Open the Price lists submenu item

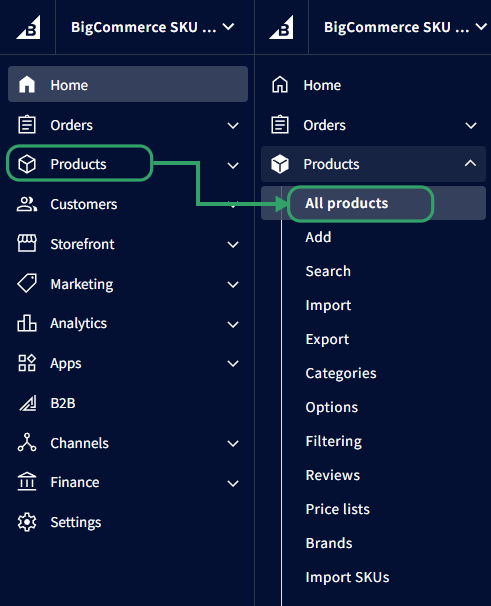338,509
